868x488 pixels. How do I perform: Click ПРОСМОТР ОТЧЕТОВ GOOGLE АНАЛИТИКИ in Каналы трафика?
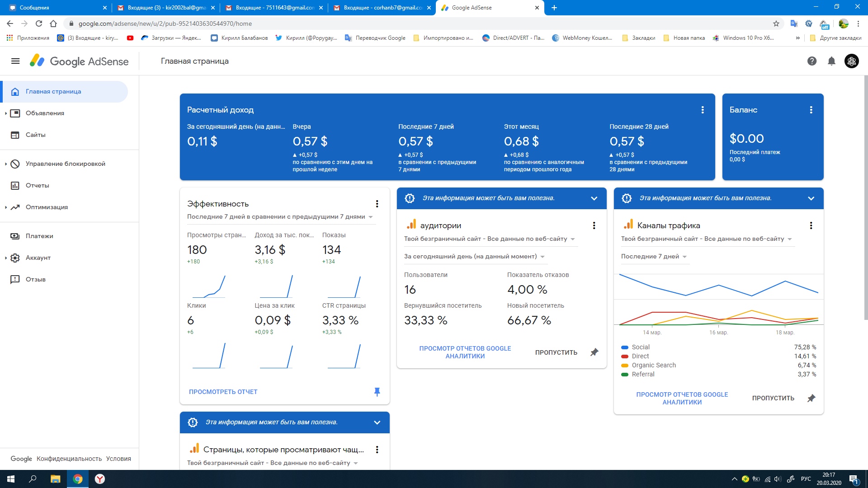click(682, 399)
